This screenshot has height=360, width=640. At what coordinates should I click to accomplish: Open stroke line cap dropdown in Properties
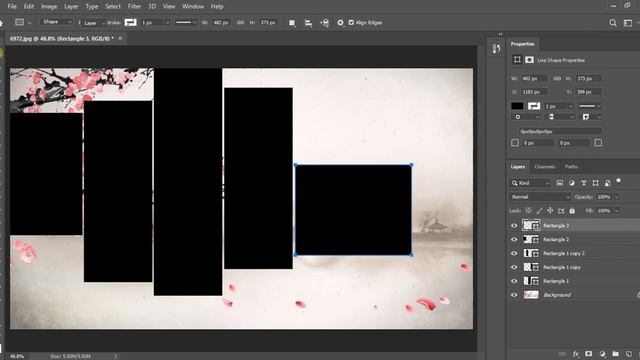560,117
